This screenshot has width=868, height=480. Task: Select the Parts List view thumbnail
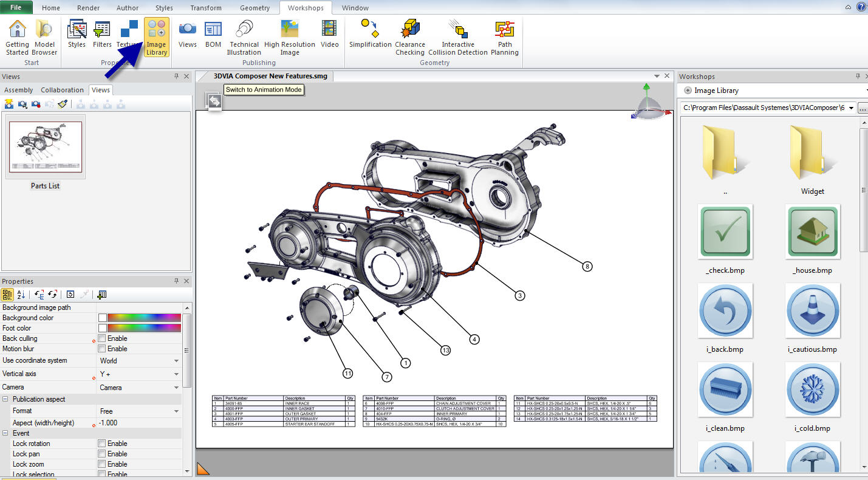coord(46,147)
